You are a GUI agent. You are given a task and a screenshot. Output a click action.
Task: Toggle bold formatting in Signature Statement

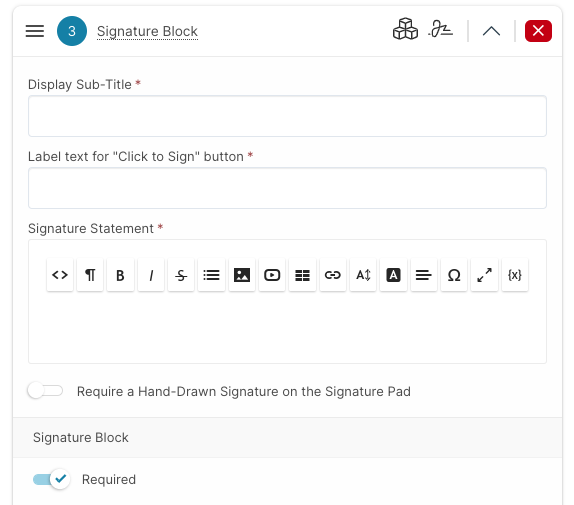click(x=120, y=275)
